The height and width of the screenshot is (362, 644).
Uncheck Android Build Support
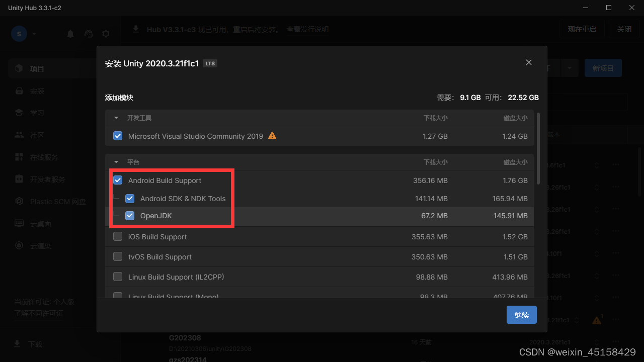point(118,180)
